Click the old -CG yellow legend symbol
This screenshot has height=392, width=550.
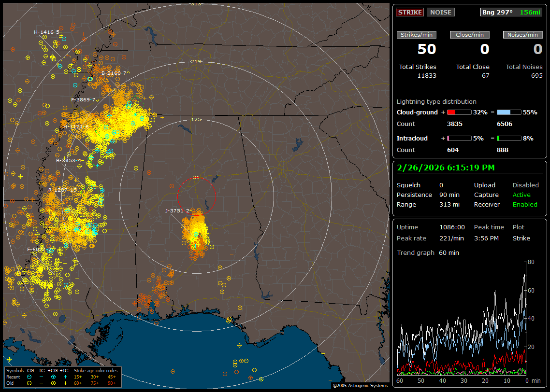29,383
